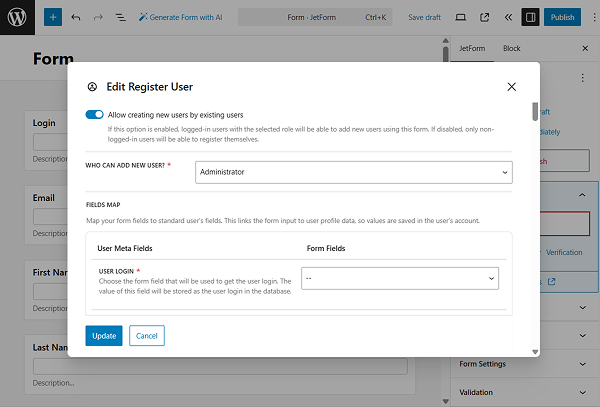Click the dialog scrollbar down arrow

535,352
